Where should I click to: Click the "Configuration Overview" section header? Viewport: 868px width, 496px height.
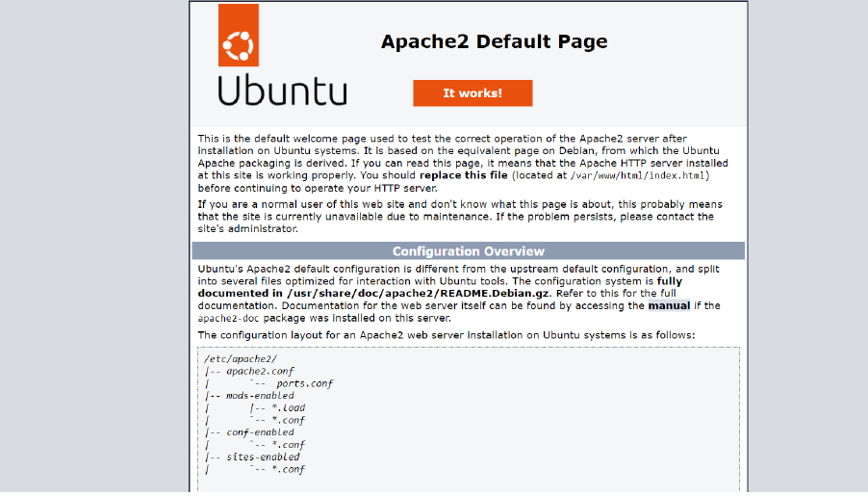coord(469,251)
